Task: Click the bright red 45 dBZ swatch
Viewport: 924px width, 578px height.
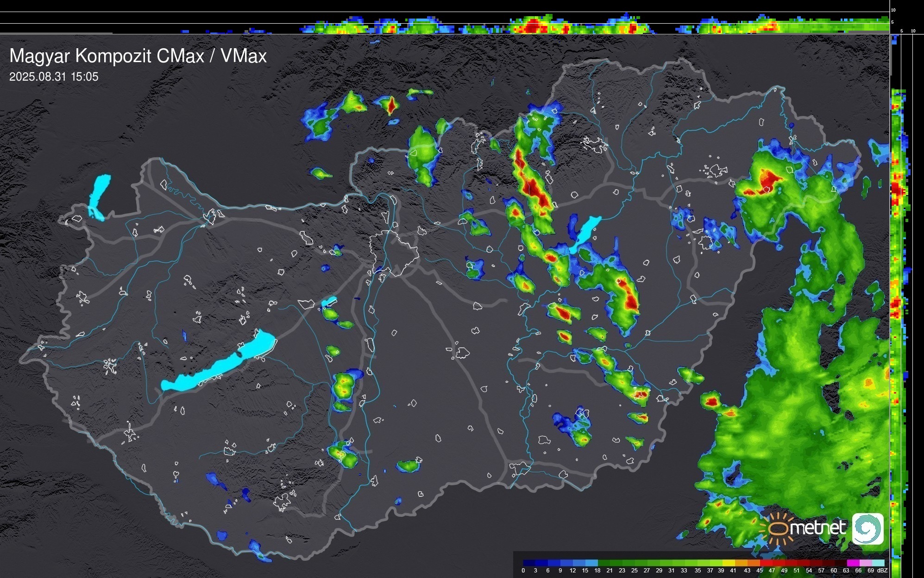Action: (x=766, y=563)
